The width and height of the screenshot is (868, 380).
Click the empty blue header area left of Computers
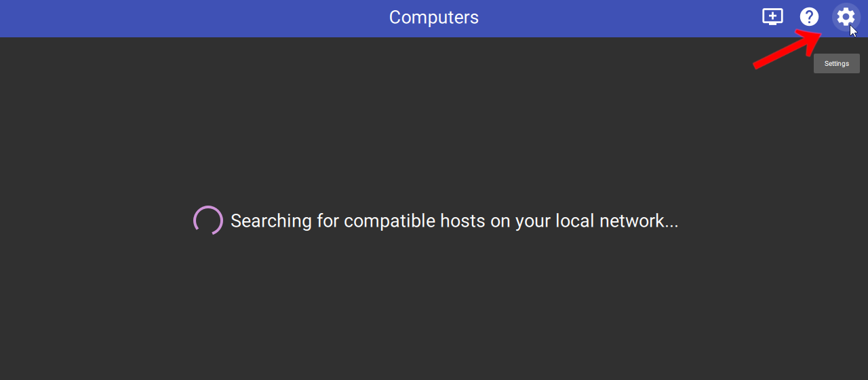[x=190, y=18]
